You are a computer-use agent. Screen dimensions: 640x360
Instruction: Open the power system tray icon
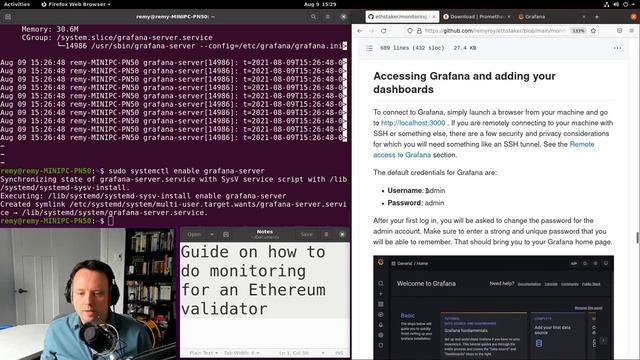pyautogui.click(x=625, y=4)
